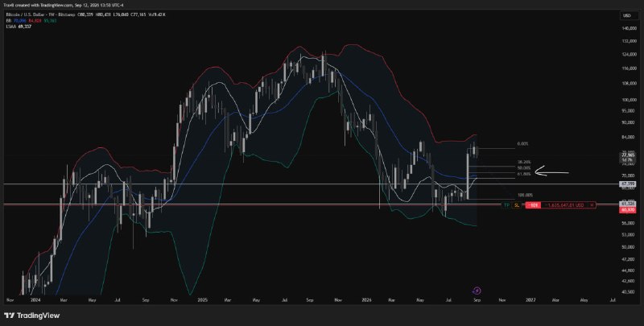
Task: Select the 0.00% Fibonacci level label
Action: [x=522, y=144]
